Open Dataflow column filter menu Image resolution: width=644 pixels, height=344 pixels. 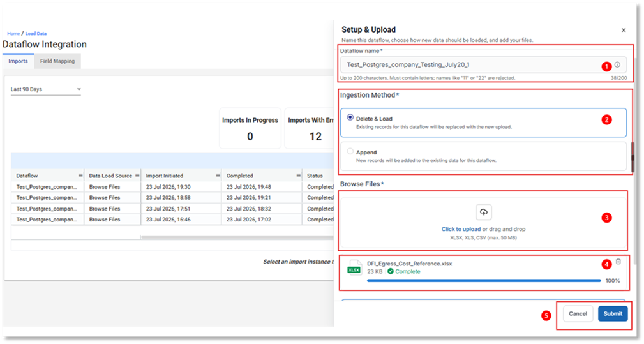coord(80,176)
